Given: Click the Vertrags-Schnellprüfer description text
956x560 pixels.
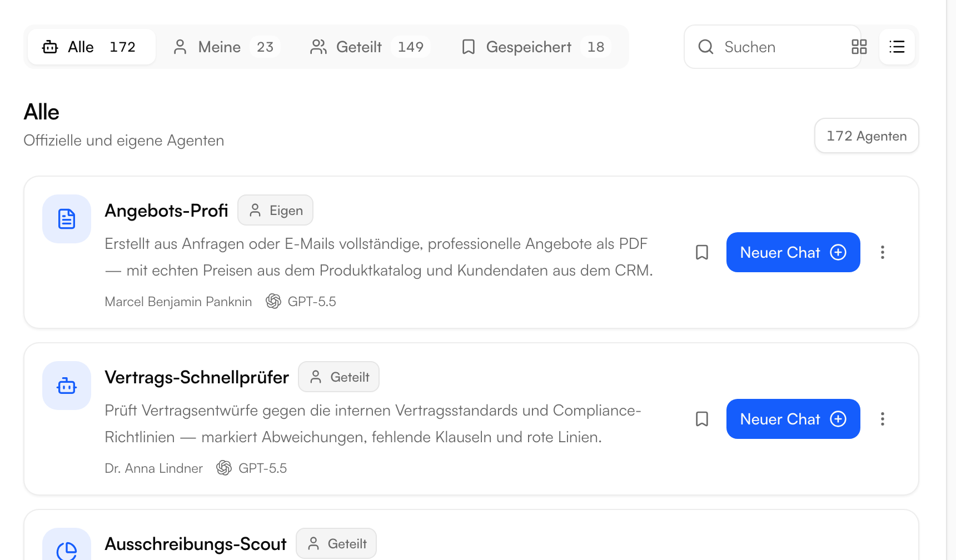Looking at the screenshot, I should 373,424.
